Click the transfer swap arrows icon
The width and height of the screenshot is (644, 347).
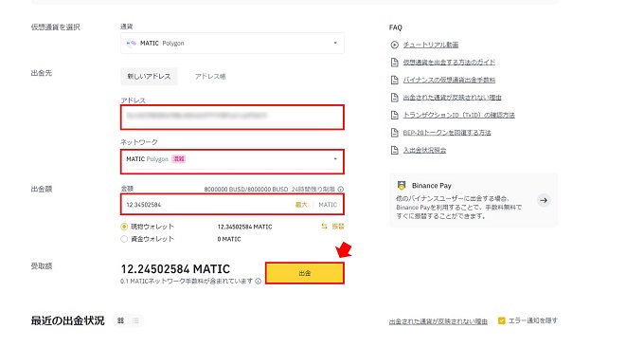point(324,227)
